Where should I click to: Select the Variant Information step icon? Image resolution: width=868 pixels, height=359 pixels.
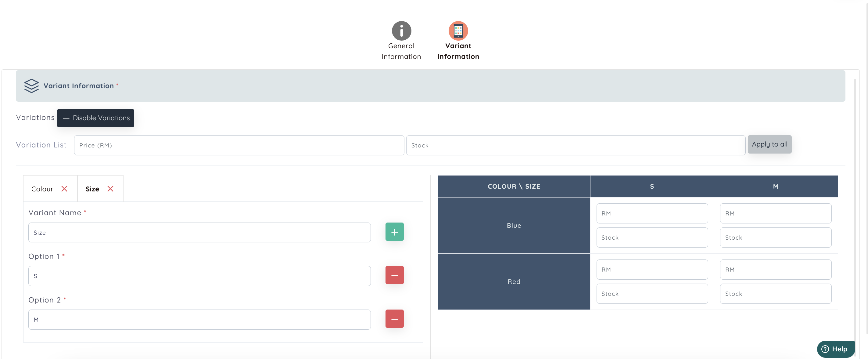[458, 31]
